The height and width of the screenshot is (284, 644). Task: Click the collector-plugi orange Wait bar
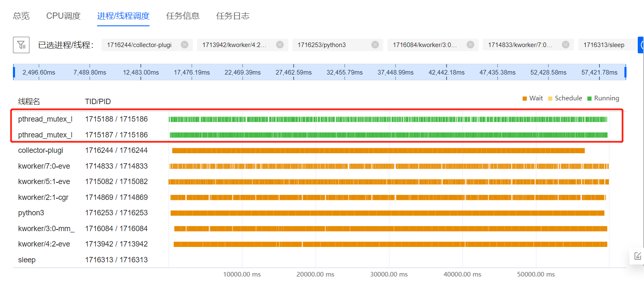click(378, 150)
